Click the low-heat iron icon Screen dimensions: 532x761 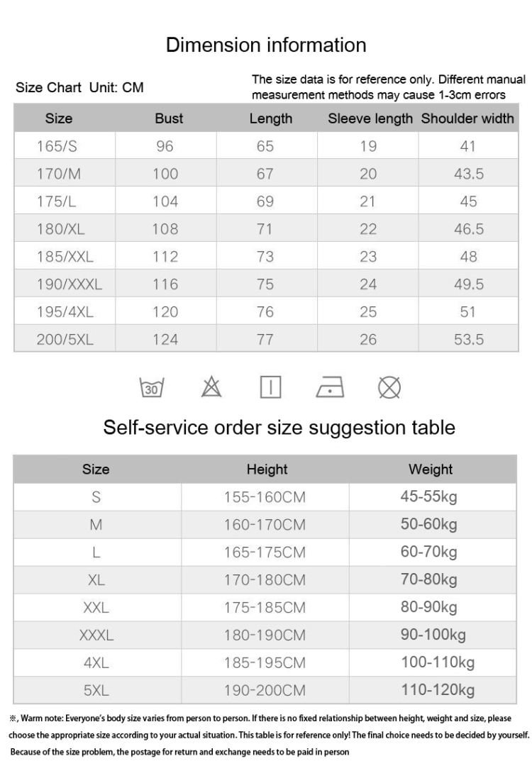pyautogui.click(x=330, y=387)
